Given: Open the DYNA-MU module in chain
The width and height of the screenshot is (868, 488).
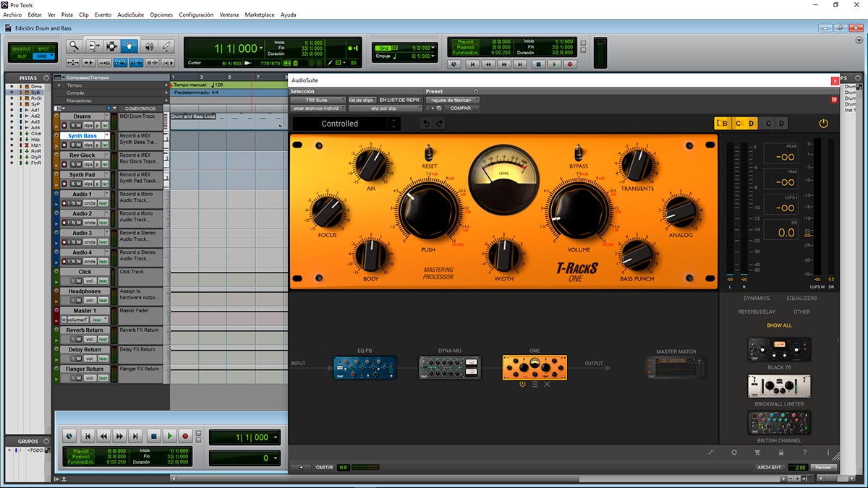Looking at the screenshot, I should click(450, 367).
